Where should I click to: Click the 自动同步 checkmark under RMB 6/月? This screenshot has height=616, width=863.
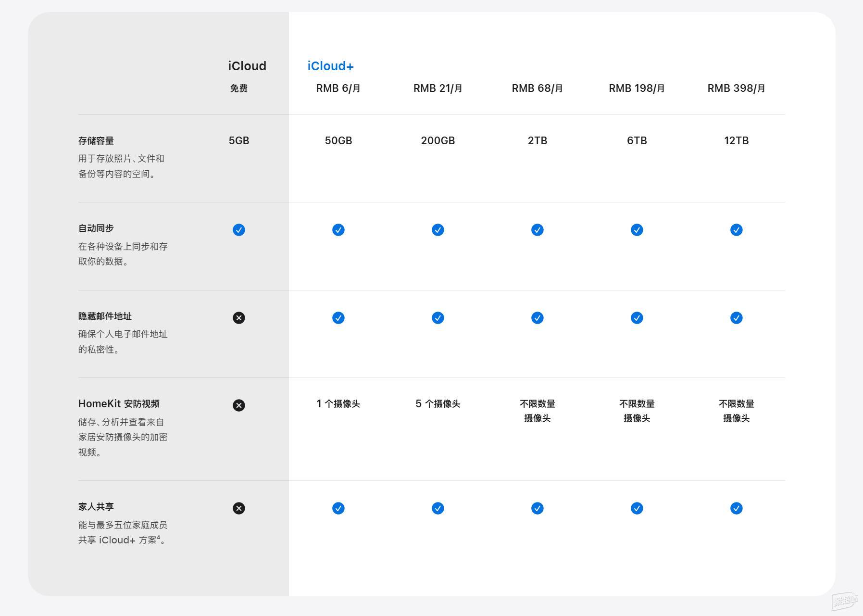pyautogui.click(x=338, y=230)
